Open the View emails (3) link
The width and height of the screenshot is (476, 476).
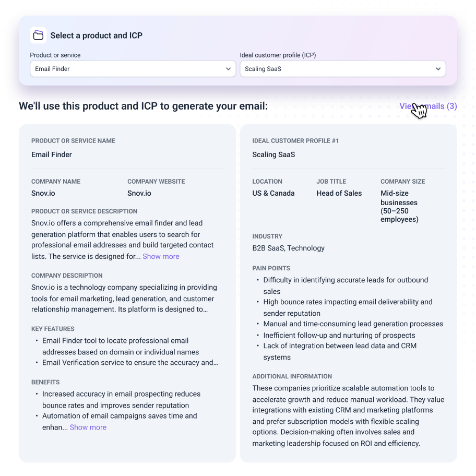pyautogui.click(x=428, y=106)
